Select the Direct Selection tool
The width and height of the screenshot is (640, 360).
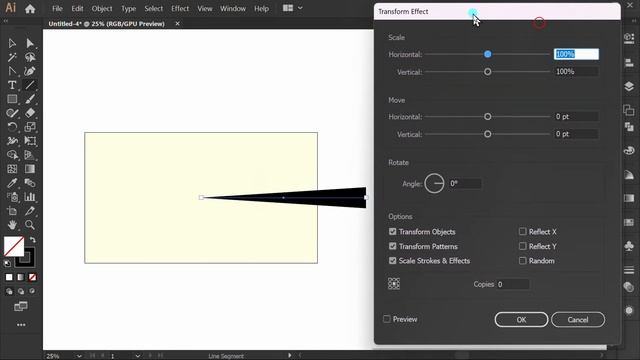30,43
